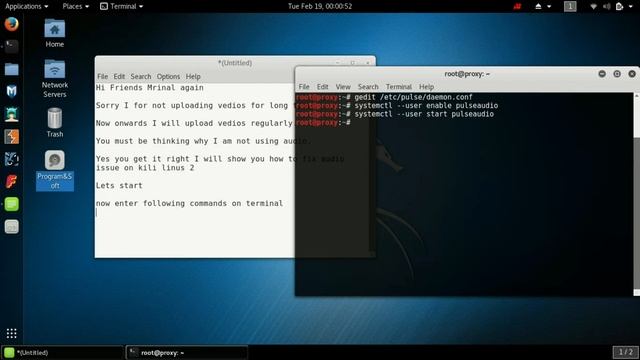Launch Metasploit from the dock

[x=11, y=91]
